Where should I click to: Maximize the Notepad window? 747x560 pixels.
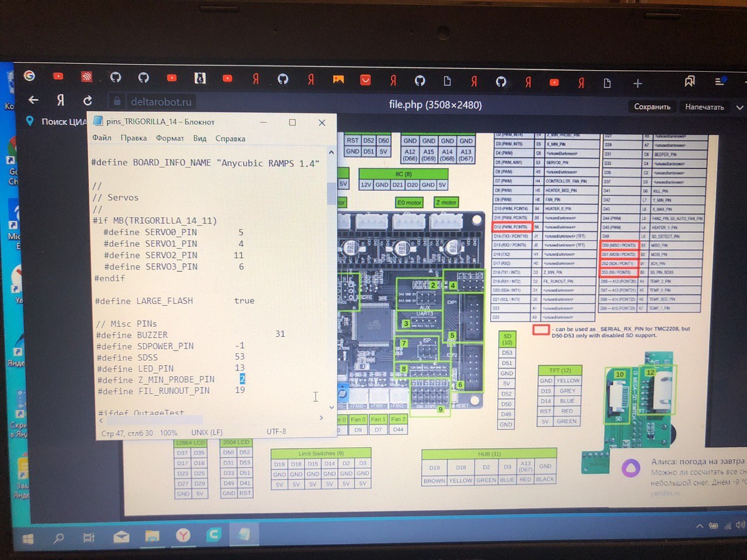[x=292, y=123]
